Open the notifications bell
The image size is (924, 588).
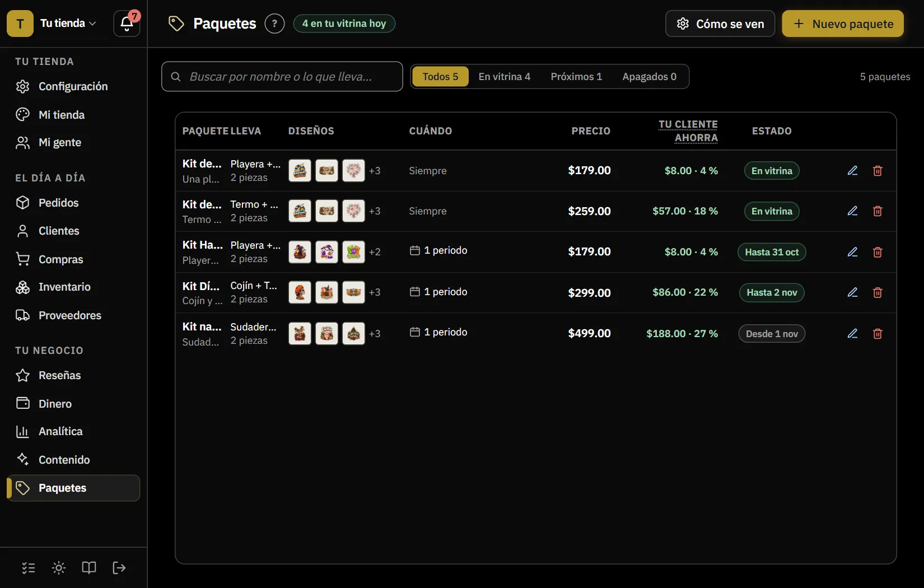127,24
